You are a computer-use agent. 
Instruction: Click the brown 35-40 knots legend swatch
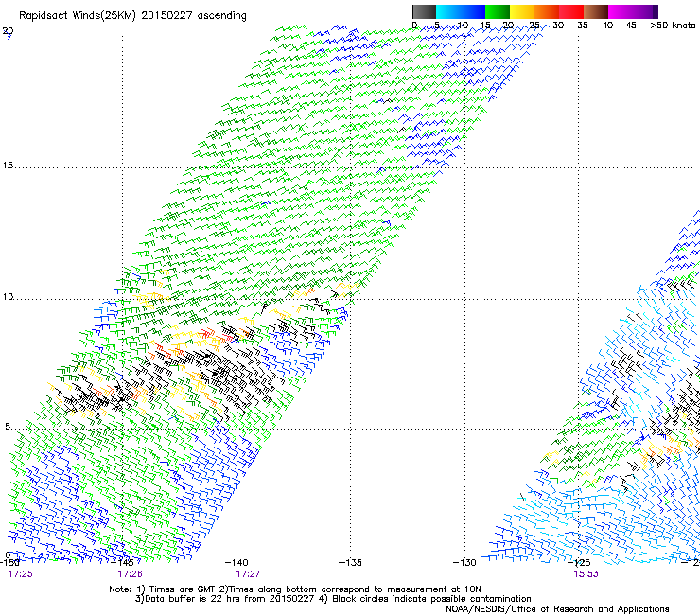(x=596, y=11)
